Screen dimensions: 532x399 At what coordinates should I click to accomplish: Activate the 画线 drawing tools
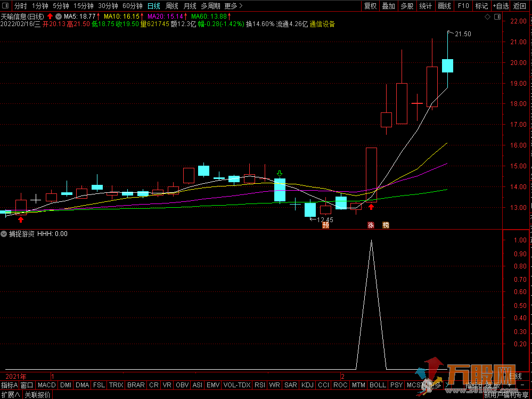point(444,6)
